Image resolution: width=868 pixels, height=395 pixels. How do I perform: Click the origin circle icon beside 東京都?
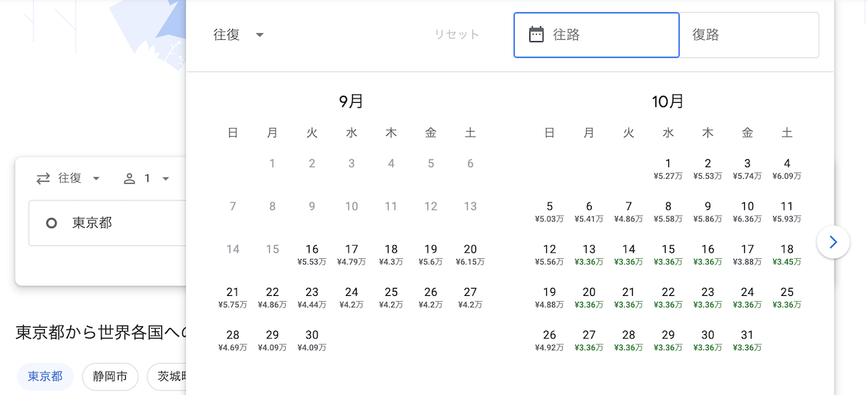pyautogui.click(x=51, y=223)
